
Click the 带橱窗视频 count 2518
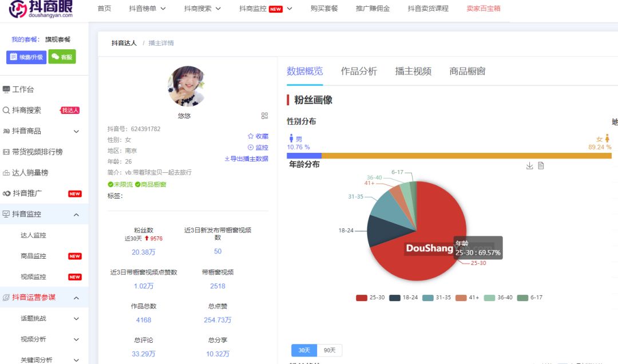(x=217, y=286)
